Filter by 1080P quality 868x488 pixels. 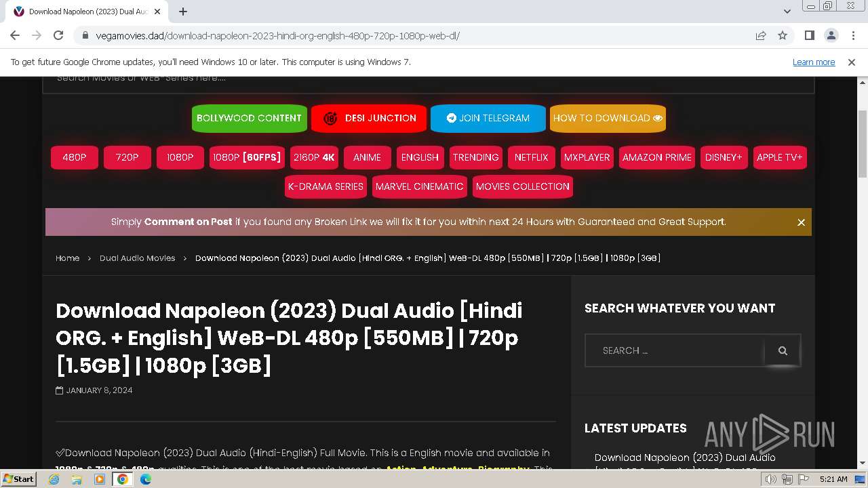(180, 157)
